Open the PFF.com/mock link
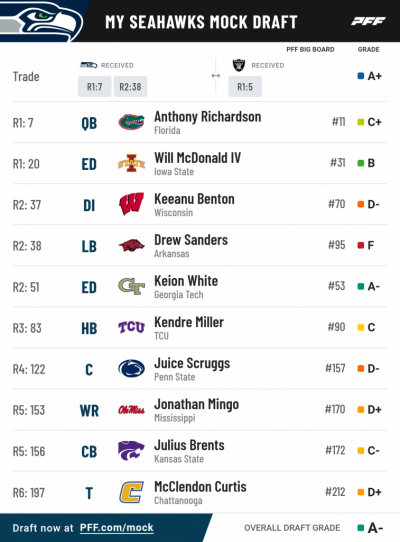 [x=117, y=528]
